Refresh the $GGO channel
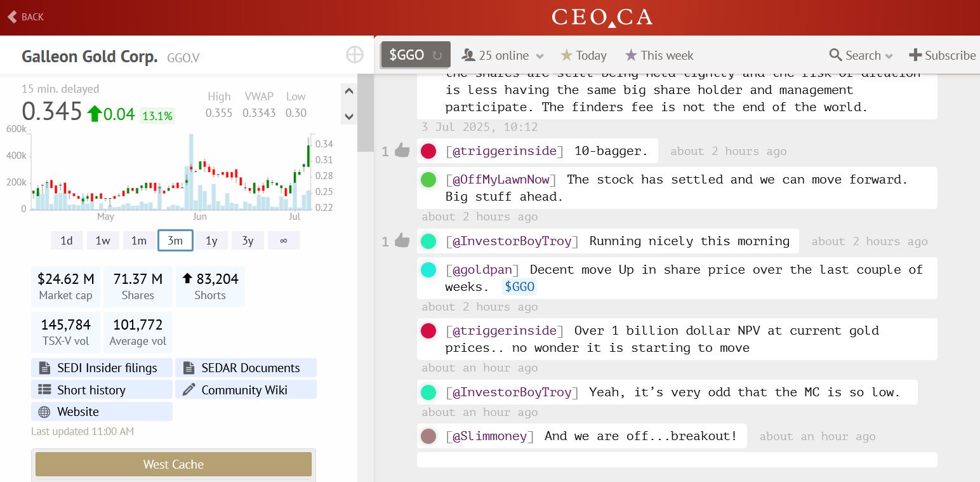Viewport: 980px width, 482px height. tap(437, 55)
